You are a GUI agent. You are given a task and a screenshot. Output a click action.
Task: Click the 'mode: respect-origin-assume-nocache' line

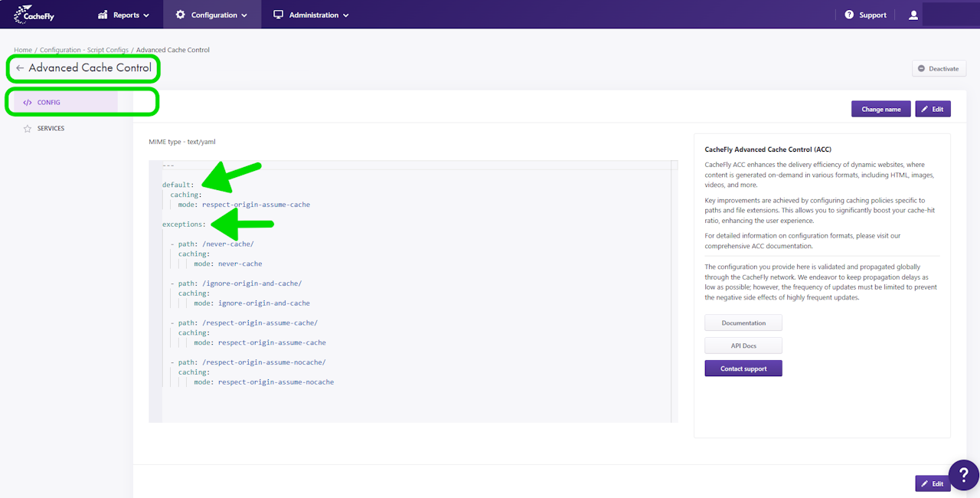pyautogui.click(x=264, y=382)
